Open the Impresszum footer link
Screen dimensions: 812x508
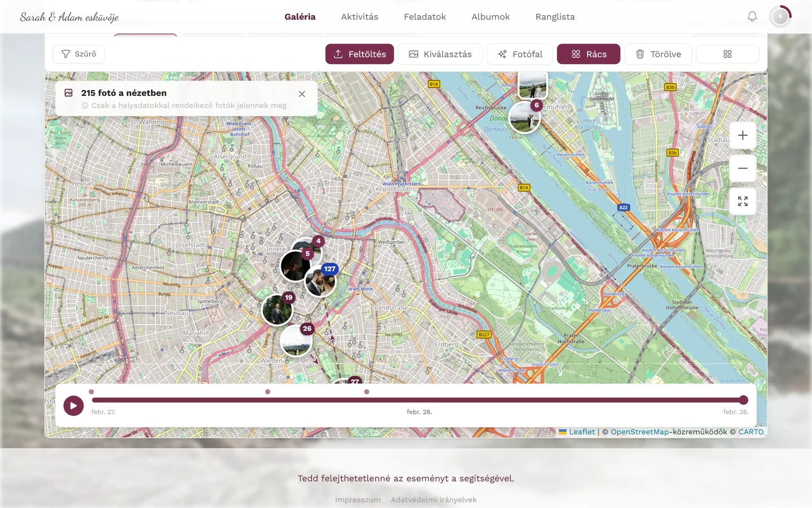[x=358, y=500]
